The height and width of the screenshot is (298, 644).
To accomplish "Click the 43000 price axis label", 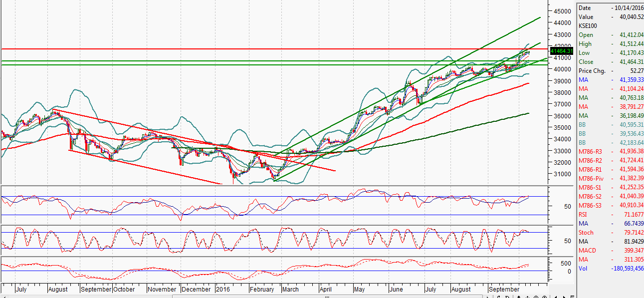I will (x=563, y=35).
